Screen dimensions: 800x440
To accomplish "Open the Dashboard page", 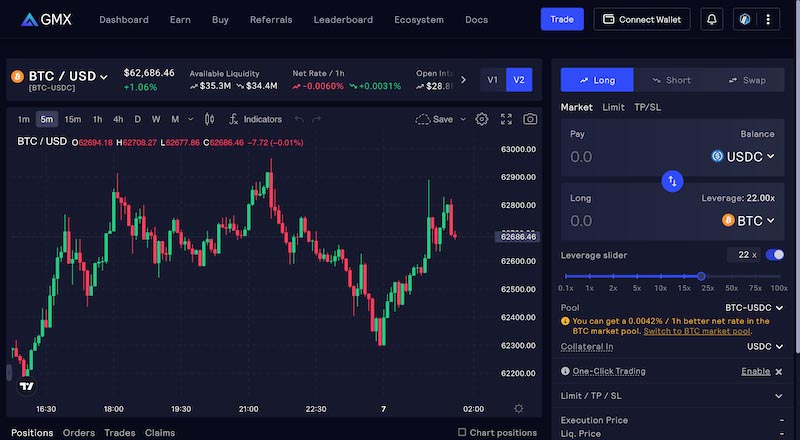I will click(x=124, y=19).
